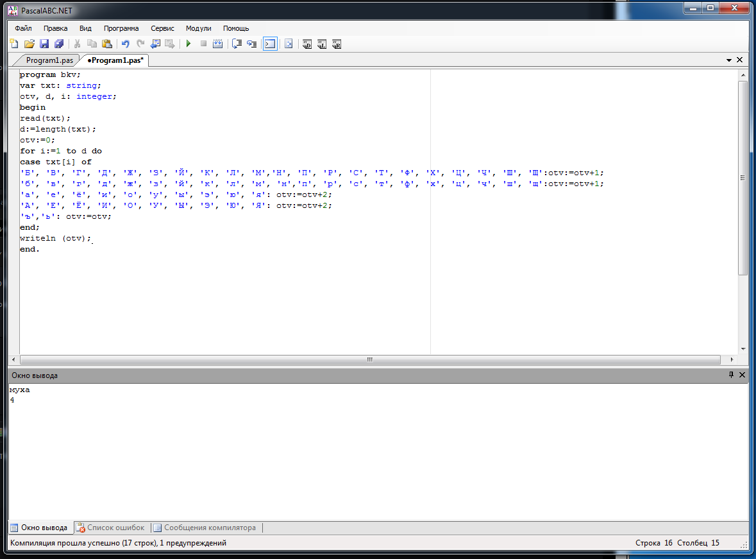Close the Окно вывода panel

click(x=743, y=375)
